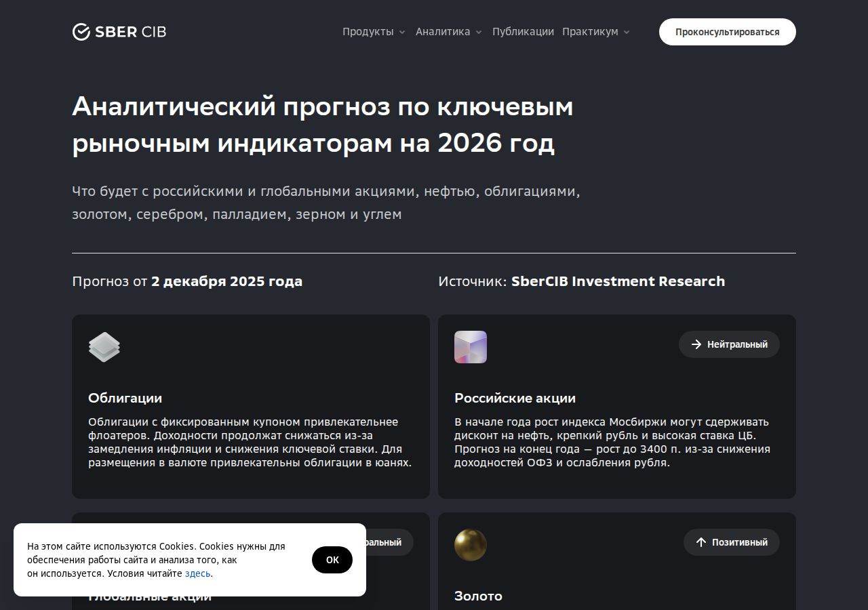The image size is (868, 610).
Task: Click the source SberCIB Investment Research
Action: click(x=618, y=281)
